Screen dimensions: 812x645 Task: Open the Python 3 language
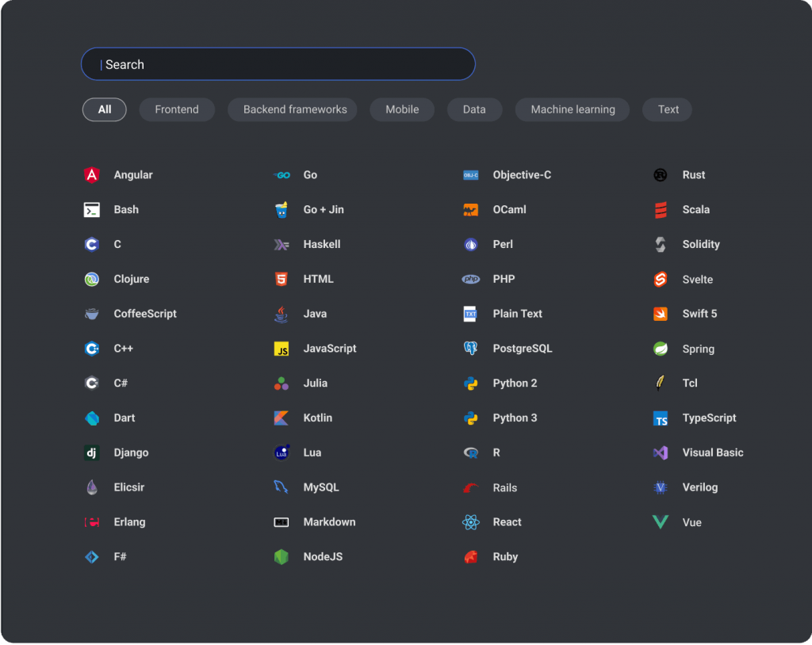tap(515, 418)
